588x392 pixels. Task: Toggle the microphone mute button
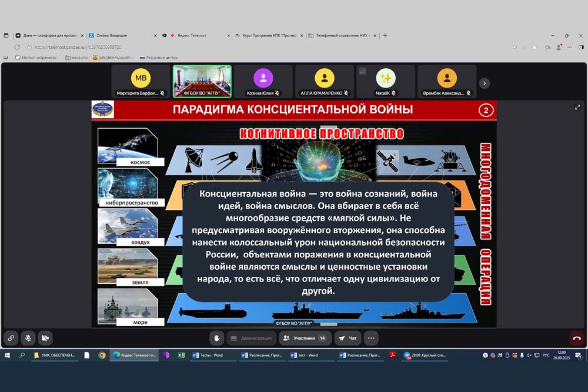(x=28, y=338)
